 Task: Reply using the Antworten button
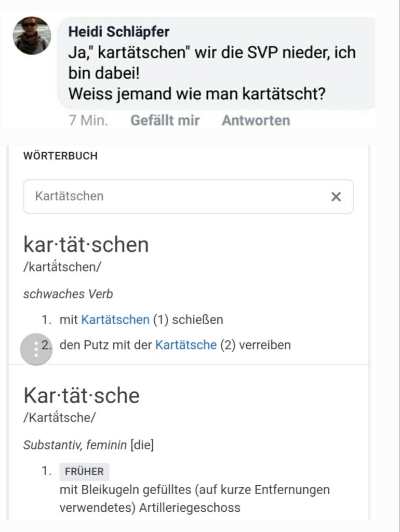(x=256, y=121)
